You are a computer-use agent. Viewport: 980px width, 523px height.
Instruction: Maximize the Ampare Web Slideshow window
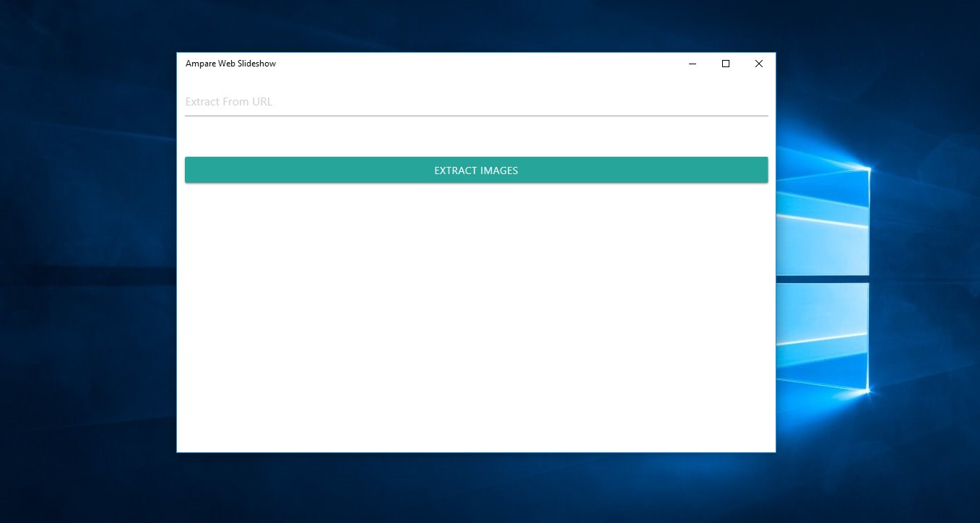coord(726,64)
